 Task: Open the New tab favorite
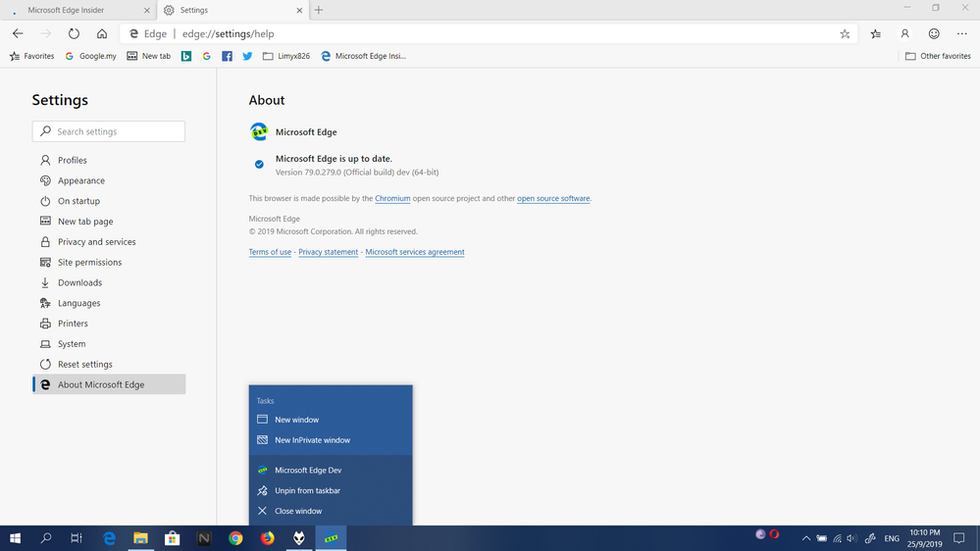(x=149, y=56)
